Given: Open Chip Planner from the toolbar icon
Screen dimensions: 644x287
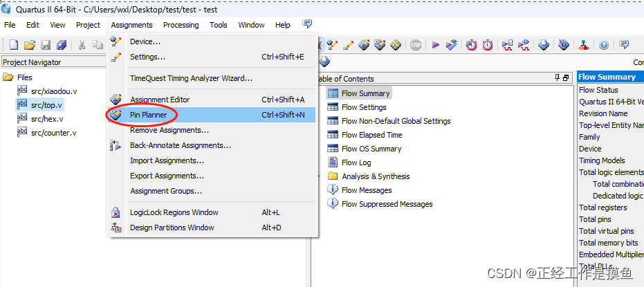Looking at the screenshot, I should (x=395, y=44).
